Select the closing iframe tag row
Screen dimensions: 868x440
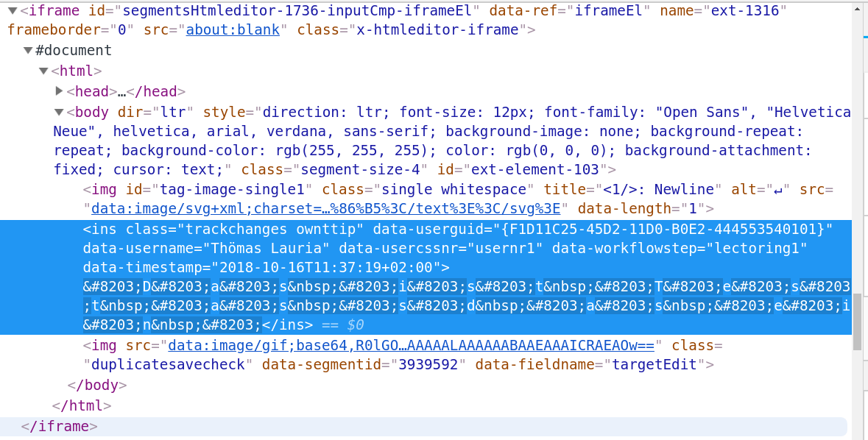click(60, 426)
